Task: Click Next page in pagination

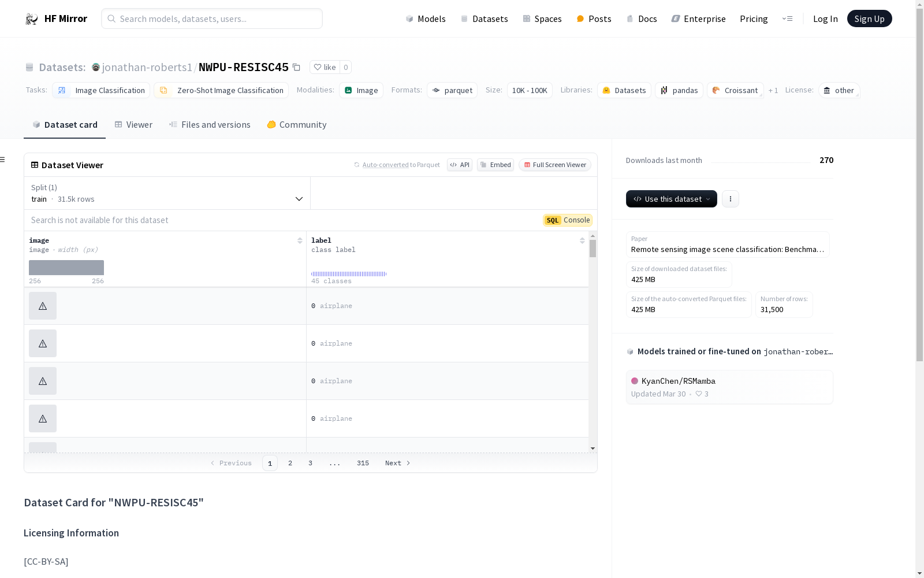Action: (398, 463)
